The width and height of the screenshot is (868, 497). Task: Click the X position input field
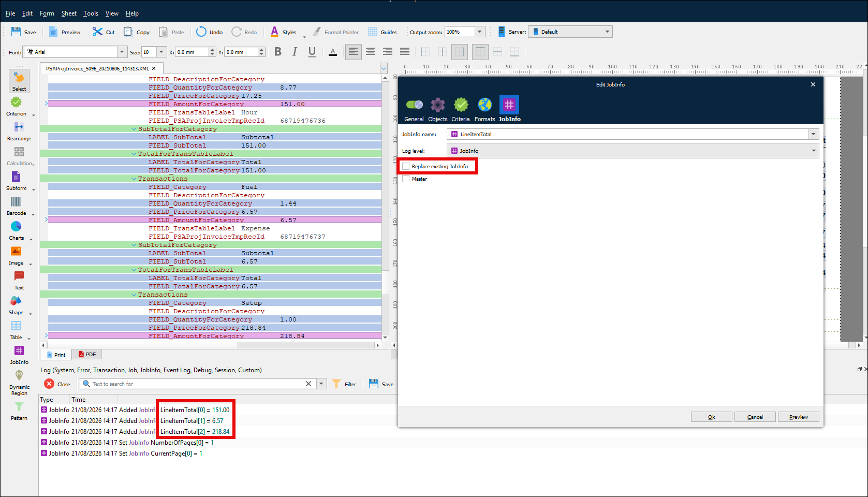[x=192, y=52]
